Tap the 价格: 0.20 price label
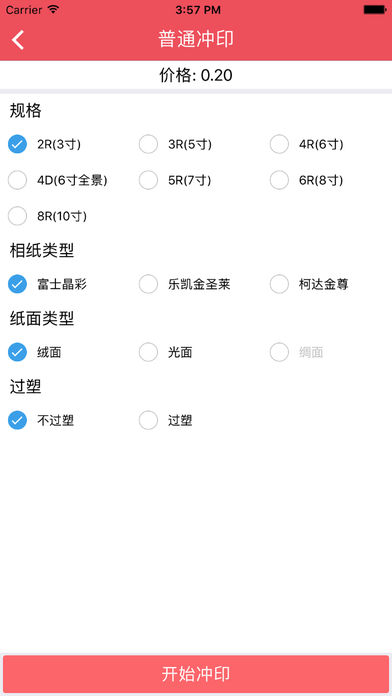392x696 pixels. [196, 75]
